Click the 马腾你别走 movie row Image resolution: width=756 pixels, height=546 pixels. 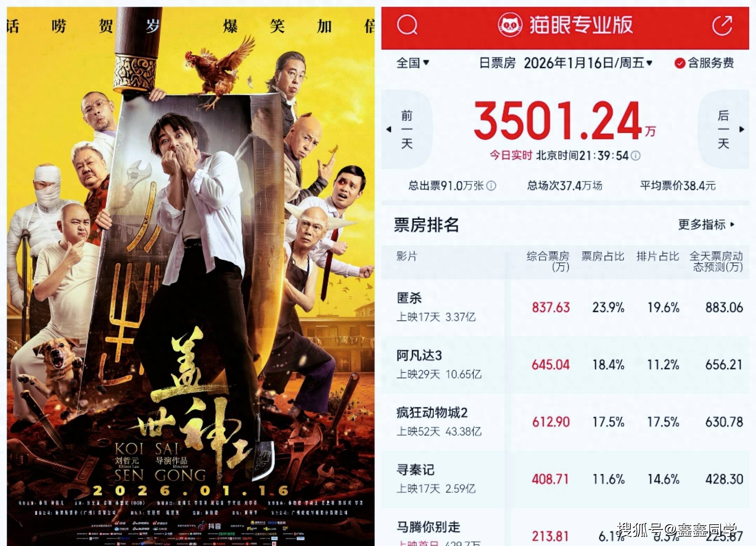[565, 527]
